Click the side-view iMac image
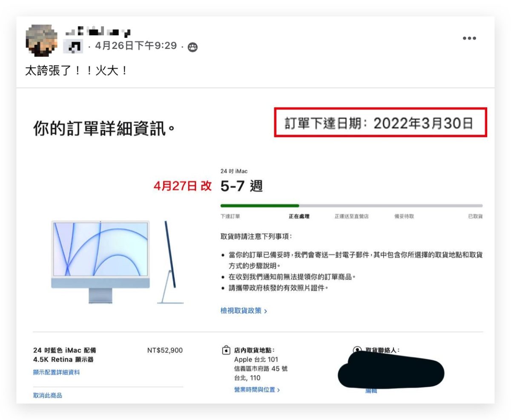The height and width of the screenshot is (420, 511). pyautogui.click(x=170, y=262)
